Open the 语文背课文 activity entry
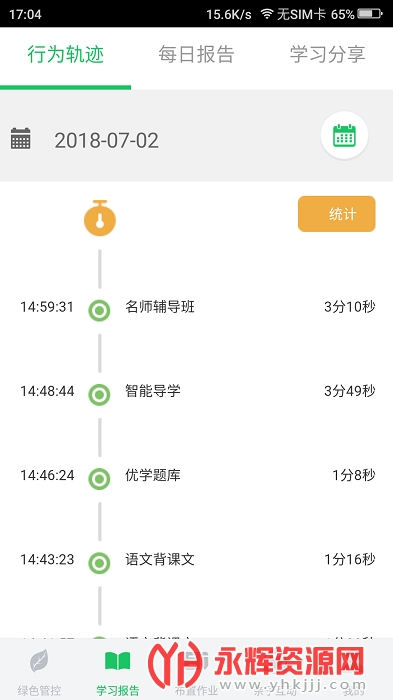This screenshot has height=700, width=393. [x=160, y=559]
